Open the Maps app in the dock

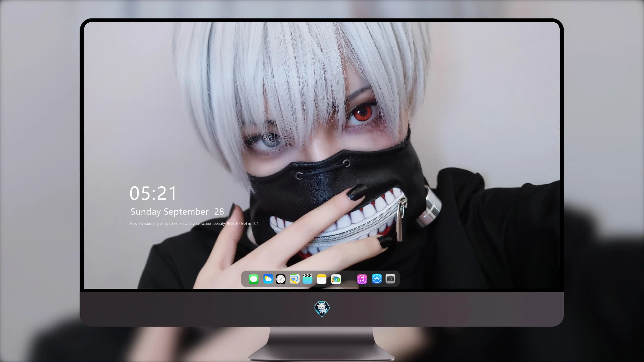coord(294,279)
